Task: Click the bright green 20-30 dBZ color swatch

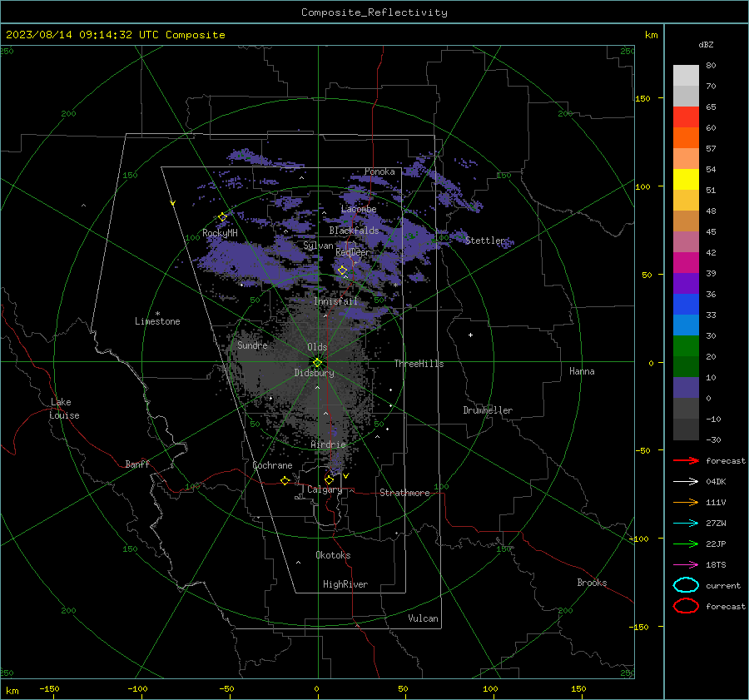Action: coord(686,346)
